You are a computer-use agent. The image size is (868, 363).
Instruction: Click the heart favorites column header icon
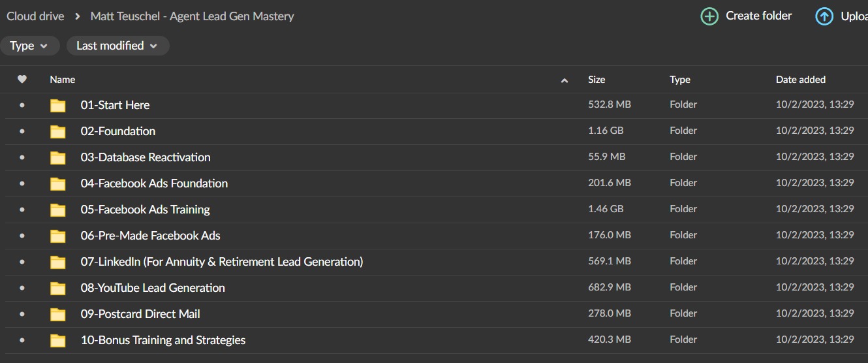coord(22,79)
